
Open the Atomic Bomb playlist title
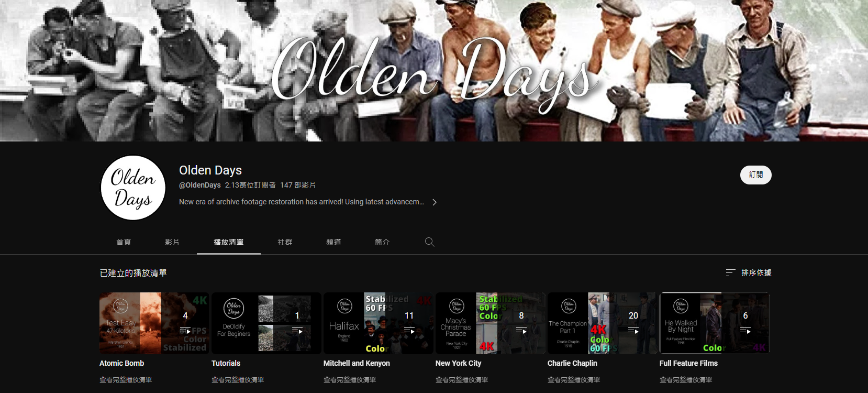click(x=121, y=363)
